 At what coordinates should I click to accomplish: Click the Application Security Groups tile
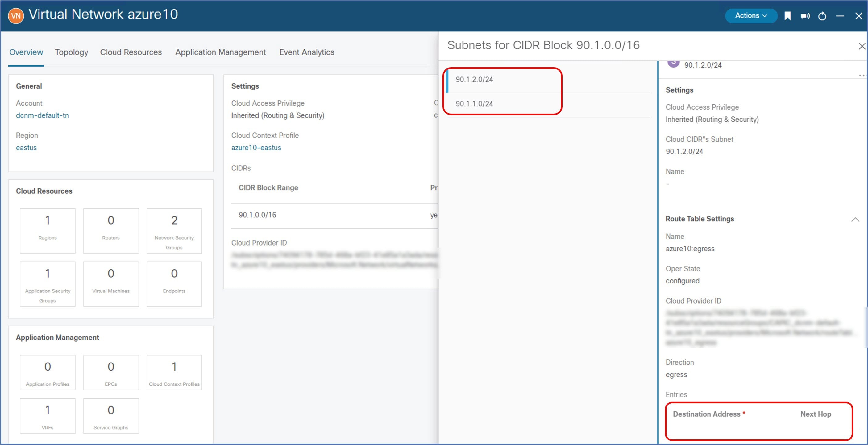click(48, 284)
